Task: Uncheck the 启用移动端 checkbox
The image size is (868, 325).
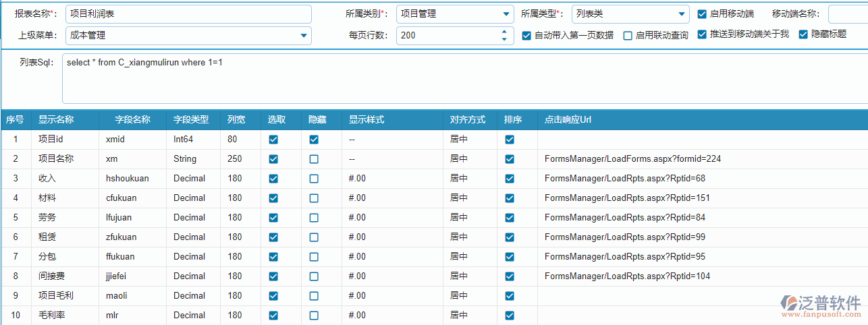Action: pos(702,13)
